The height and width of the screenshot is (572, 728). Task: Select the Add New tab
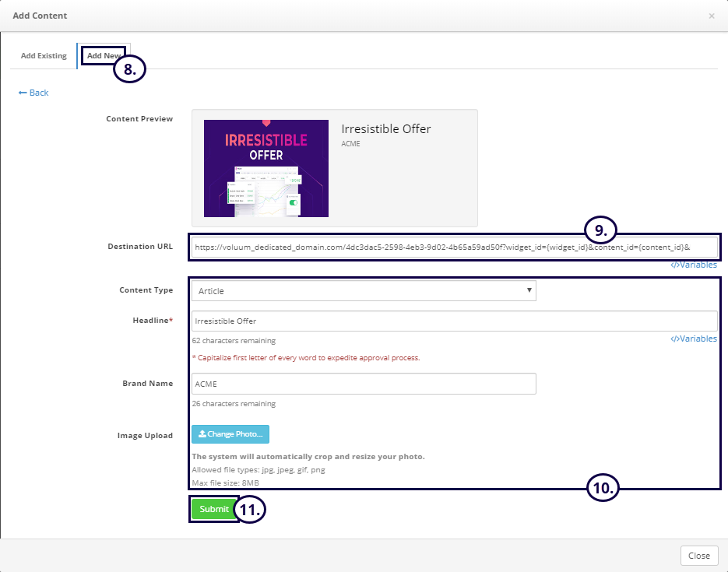click(x=102, y=56)
